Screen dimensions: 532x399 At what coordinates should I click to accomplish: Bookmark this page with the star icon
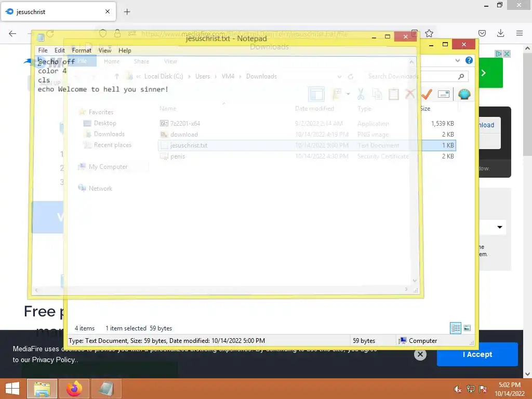429,33
